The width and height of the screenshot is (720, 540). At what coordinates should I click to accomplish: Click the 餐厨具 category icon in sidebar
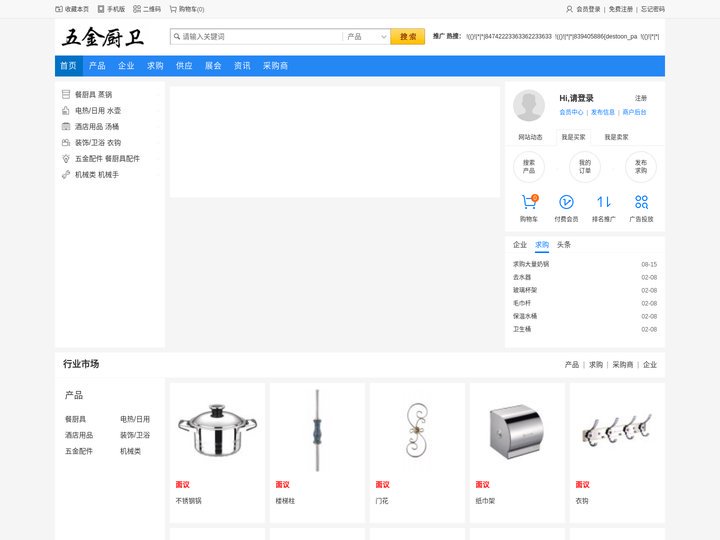click(x=66, y=94)
